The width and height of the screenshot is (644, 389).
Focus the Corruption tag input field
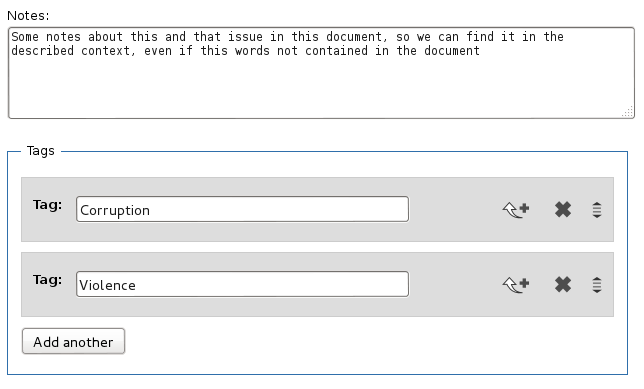coord(242,209)
